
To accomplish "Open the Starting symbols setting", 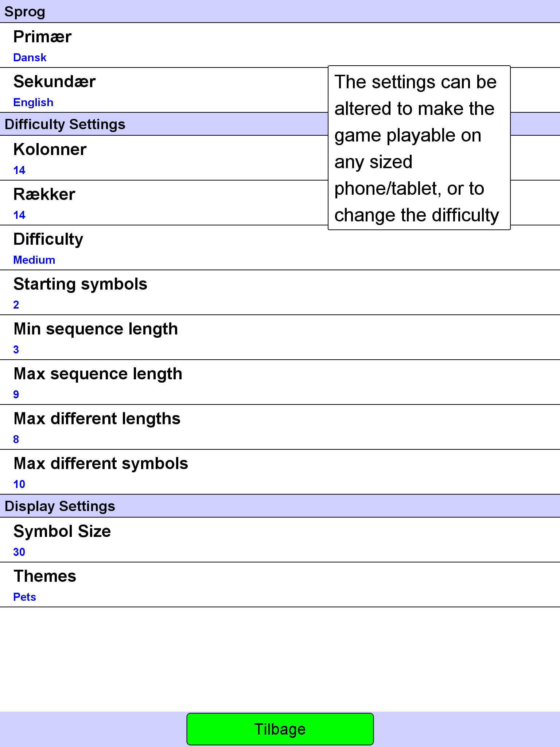I will (x=280, y=293).
